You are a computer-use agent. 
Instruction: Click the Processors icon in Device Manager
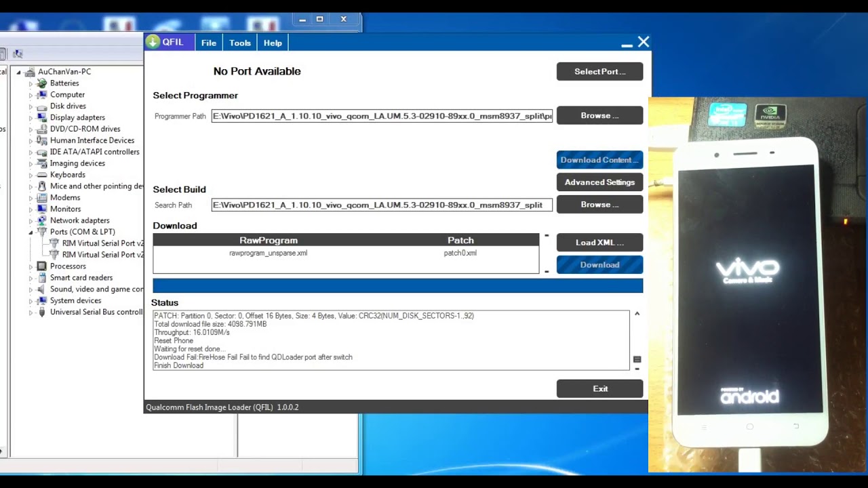click(42, 266)
